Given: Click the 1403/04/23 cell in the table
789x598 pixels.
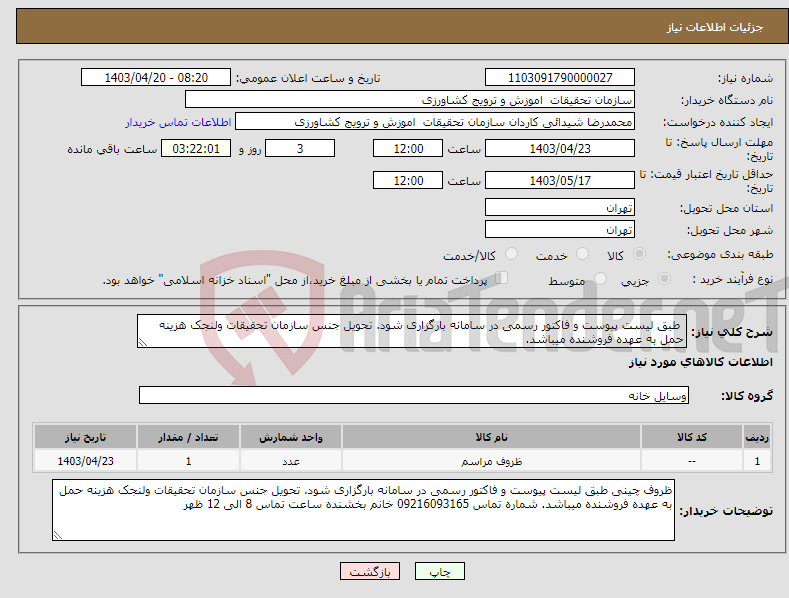Looking at the screenshot, I should [x=85, y=461].
